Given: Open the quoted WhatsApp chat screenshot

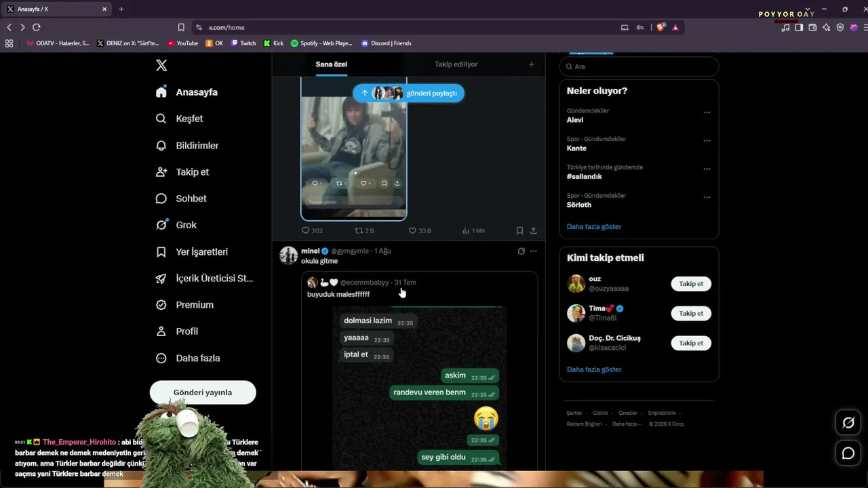Looking at the screenshot, I should [419, 387].
